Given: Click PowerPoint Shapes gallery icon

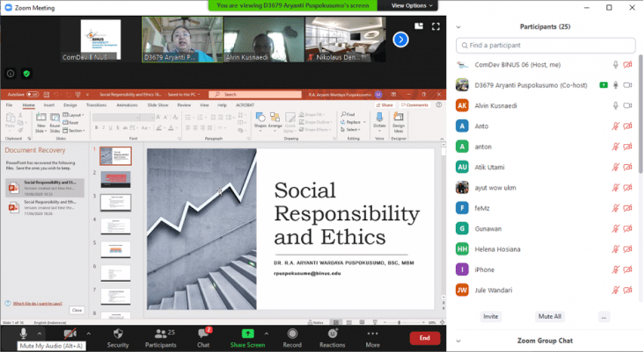Looking at the screenshot, I should 261,119.
